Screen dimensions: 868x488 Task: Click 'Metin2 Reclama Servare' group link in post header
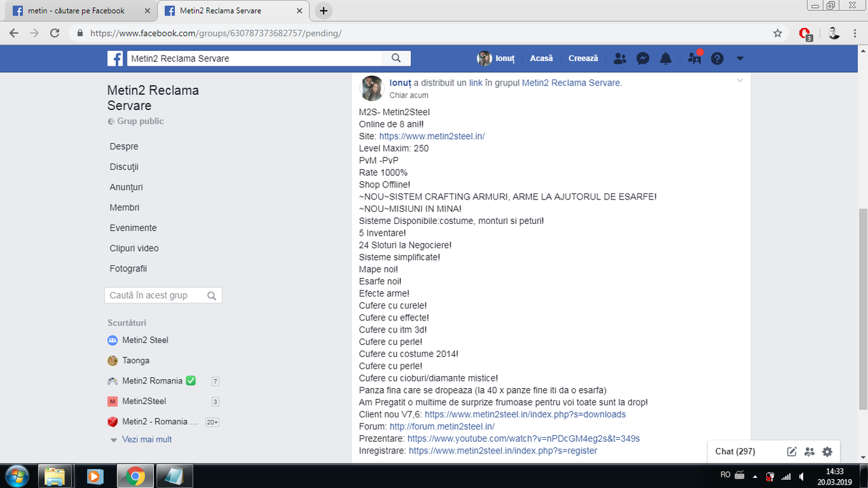(x=570, y=83)
